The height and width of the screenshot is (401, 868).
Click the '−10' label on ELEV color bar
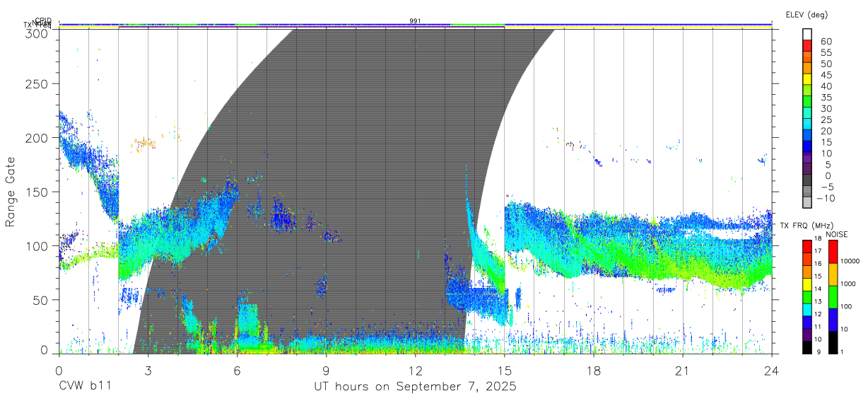(828, 198)
